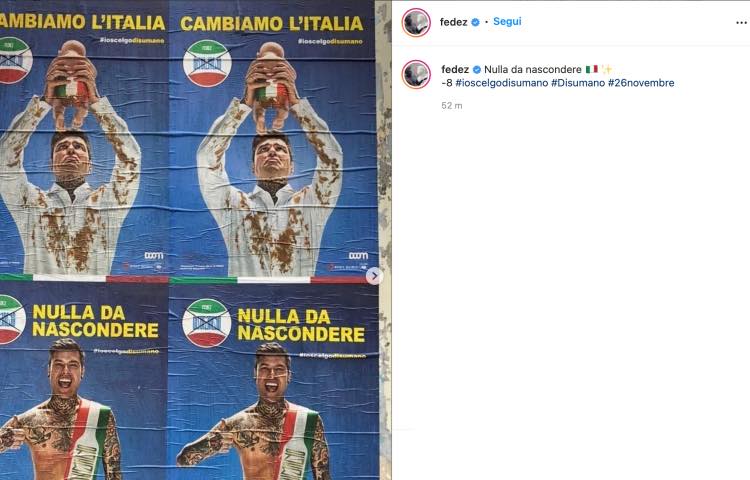This screenshot has height=480, width=750.
Task: Click the top-right Cambiamo l'Italia poster
Action: click(273, 142)
